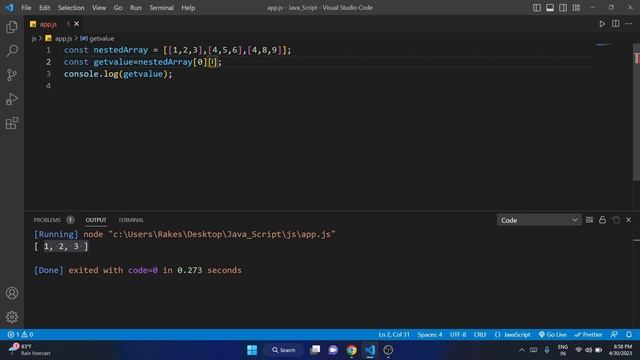Change indentation via Spaces: 4
The height and width of the screenshot is (360, 640).
(x=430, y=334)
